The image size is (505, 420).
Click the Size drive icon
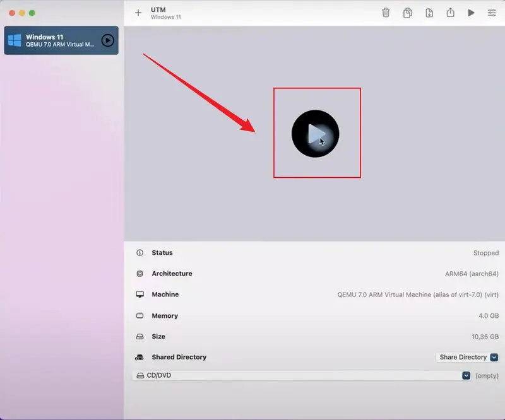[x=140, y=337]
